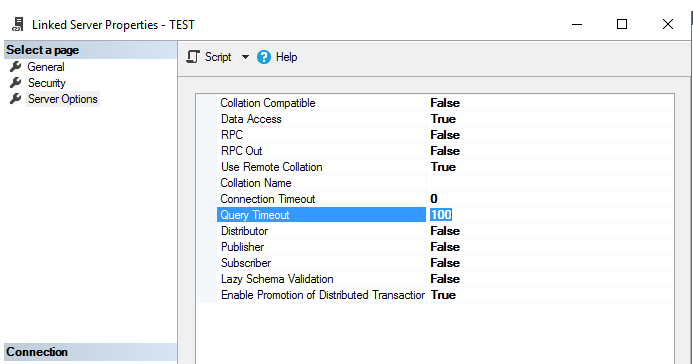Click the Script button text
This screenshot has width=693, height=364.
point(218,57)
